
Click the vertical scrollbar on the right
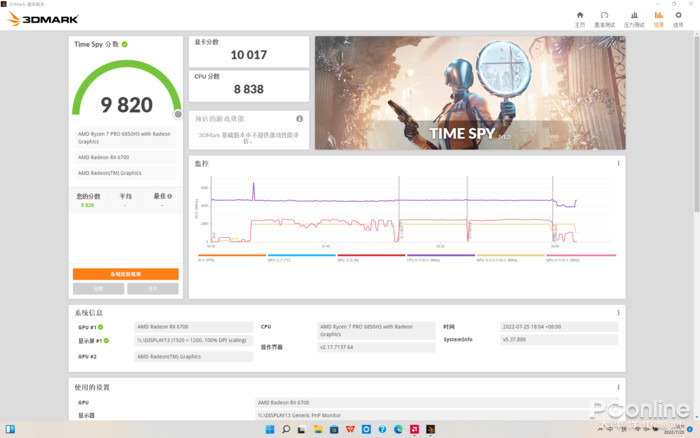tap(696, 123)
